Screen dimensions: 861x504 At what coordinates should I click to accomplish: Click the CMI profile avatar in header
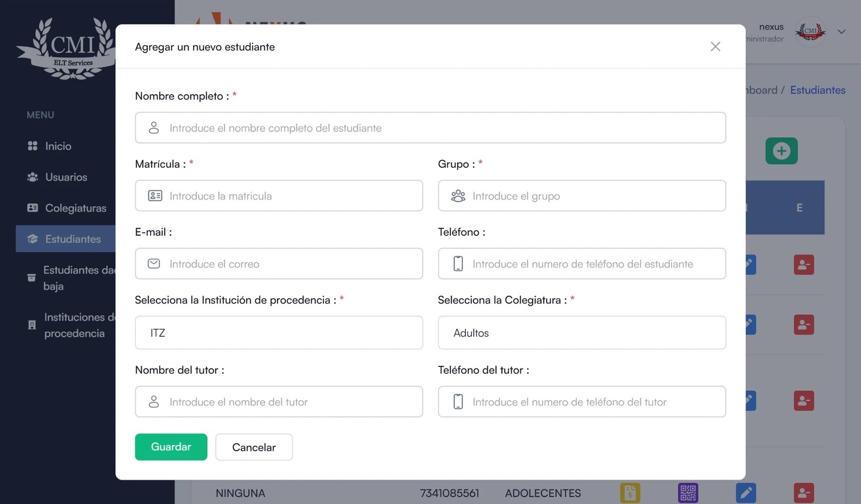pos(810,32)
